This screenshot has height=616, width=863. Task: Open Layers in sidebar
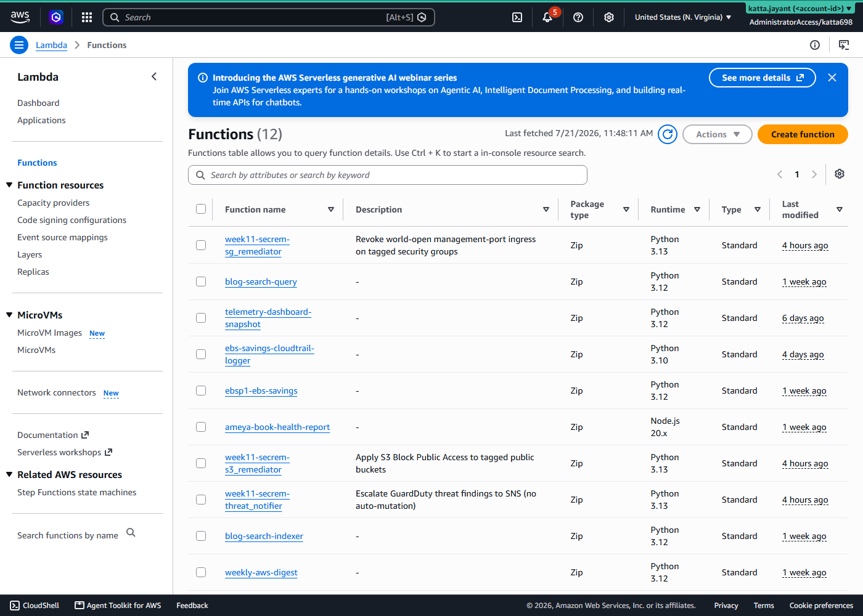30,254
